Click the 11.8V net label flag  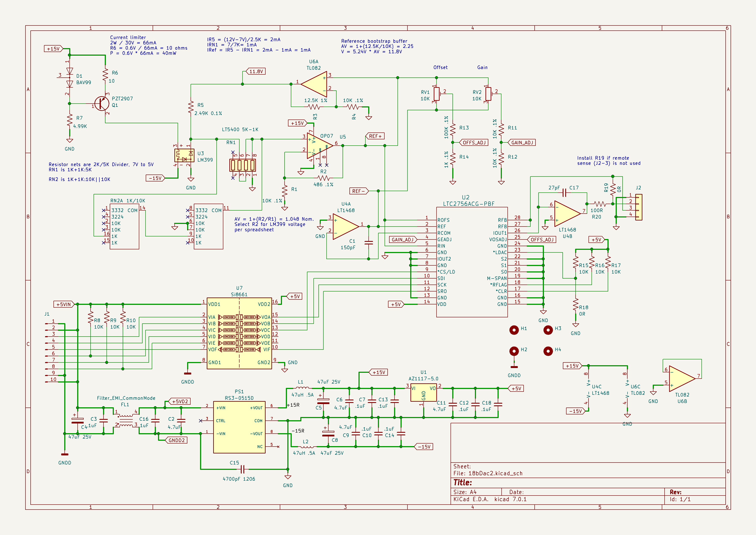(x=256, y=71)
